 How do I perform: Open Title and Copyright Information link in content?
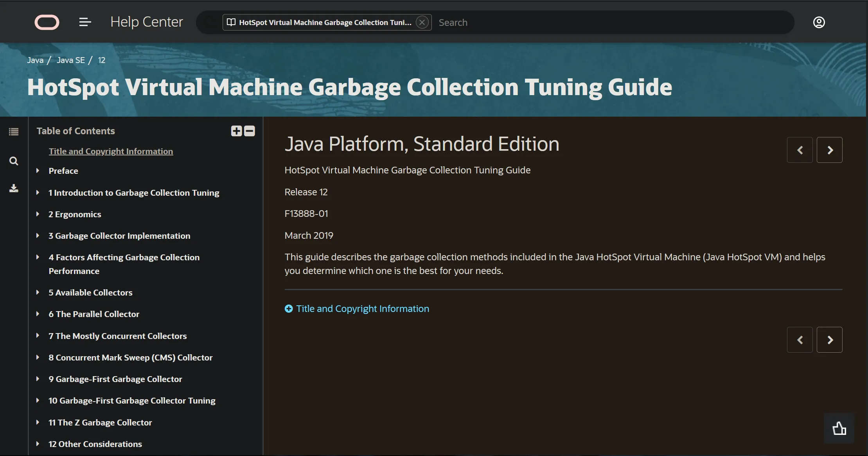click(363, 309)
